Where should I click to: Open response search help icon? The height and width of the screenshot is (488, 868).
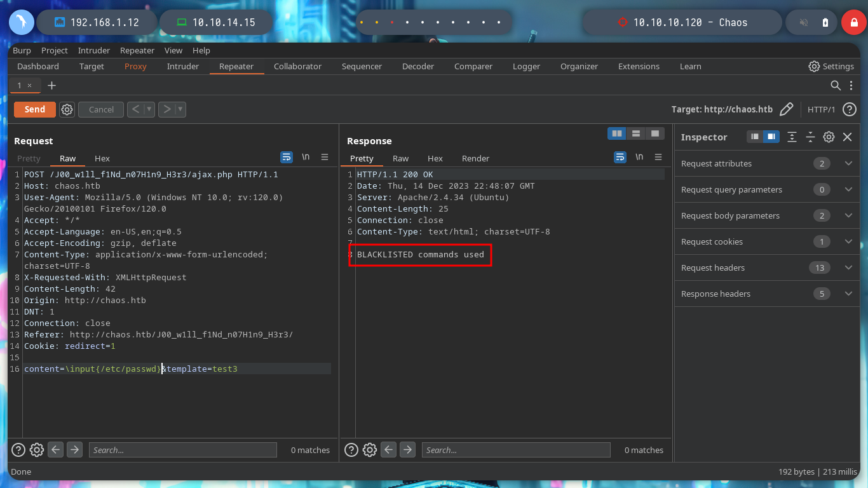click(351, 450)
